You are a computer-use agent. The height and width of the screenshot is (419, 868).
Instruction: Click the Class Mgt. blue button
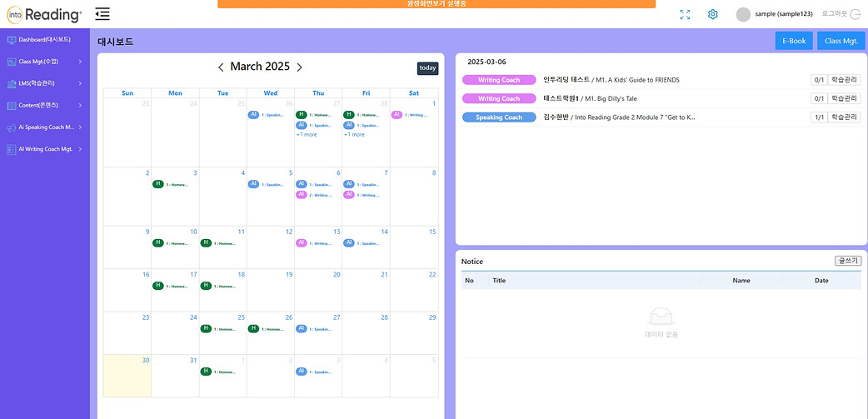coord(841,41)
